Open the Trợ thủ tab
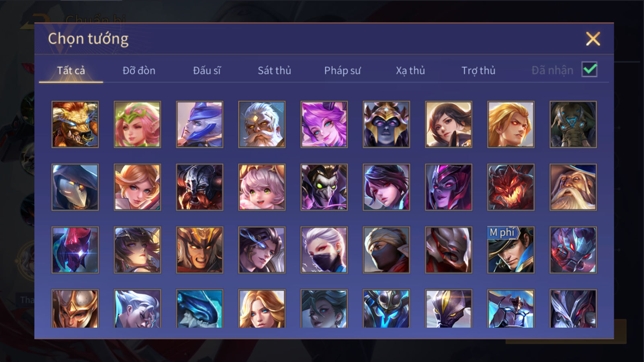 click(x=478, y=70)
